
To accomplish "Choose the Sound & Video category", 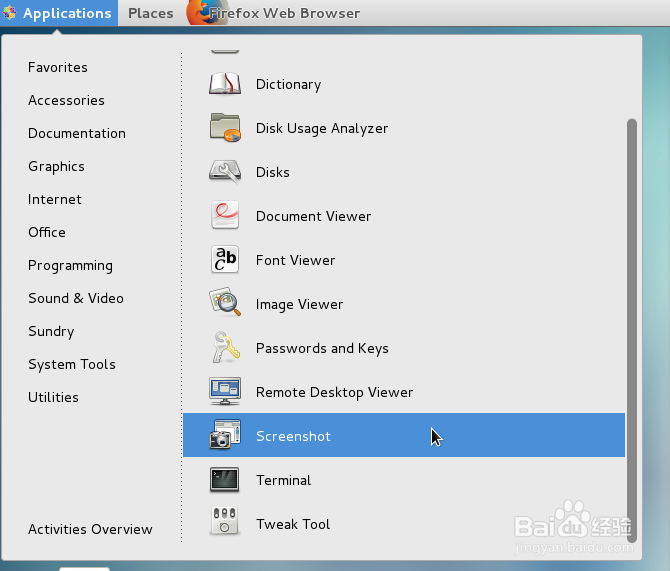I will click(76, 298).
